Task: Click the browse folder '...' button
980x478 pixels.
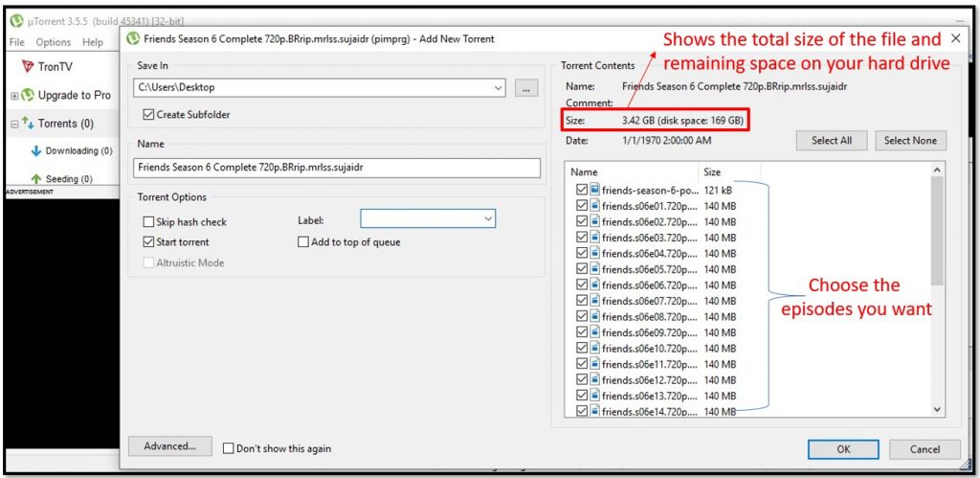Action: click(526, 88)
